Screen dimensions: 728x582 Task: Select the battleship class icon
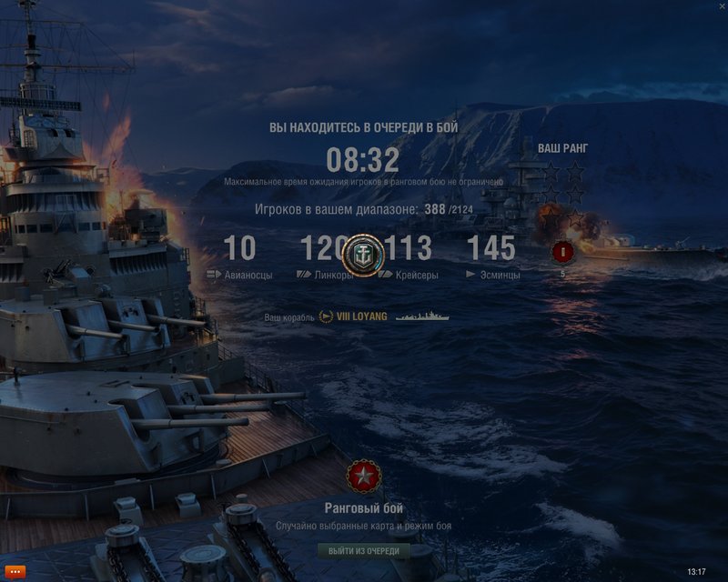click(304, 275)
